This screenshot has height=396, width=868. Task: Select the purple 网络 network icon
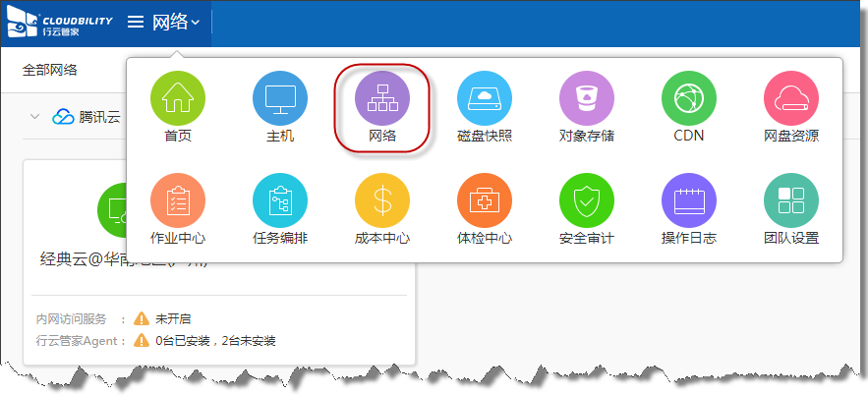[382, 99]
